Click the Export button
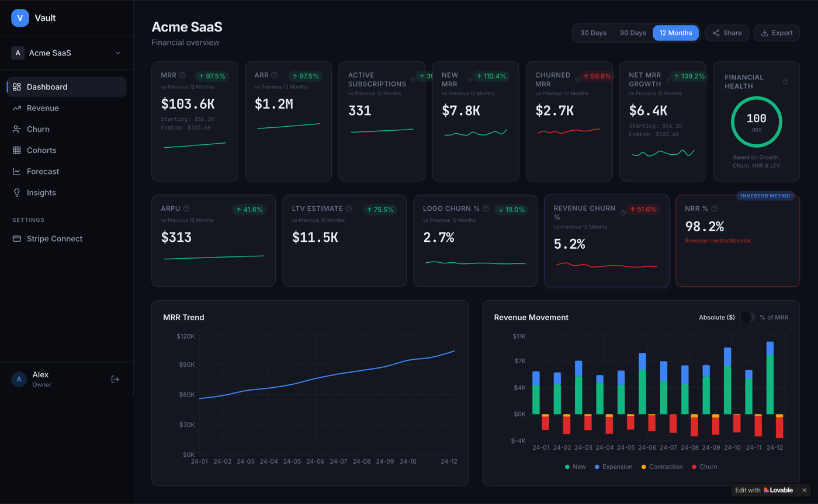This screenshot has height=504, width=818. click(x=777, y=33)
